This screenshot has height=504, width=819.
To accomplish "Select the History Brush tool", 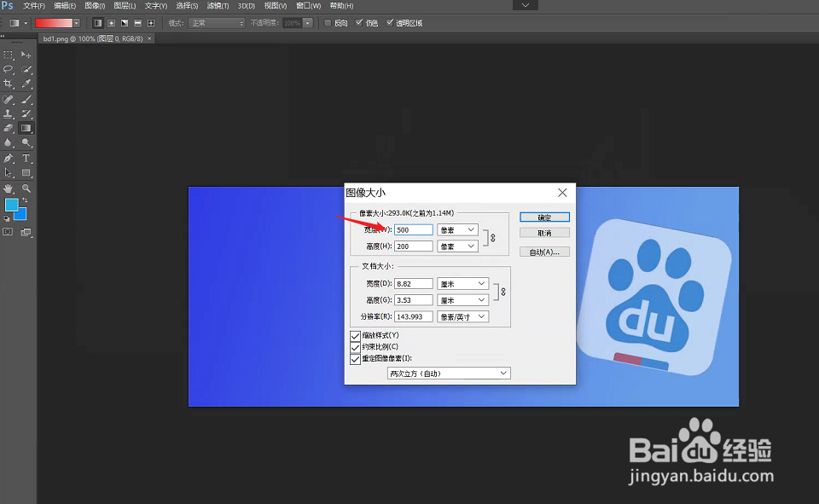I will tap(26, 113).
